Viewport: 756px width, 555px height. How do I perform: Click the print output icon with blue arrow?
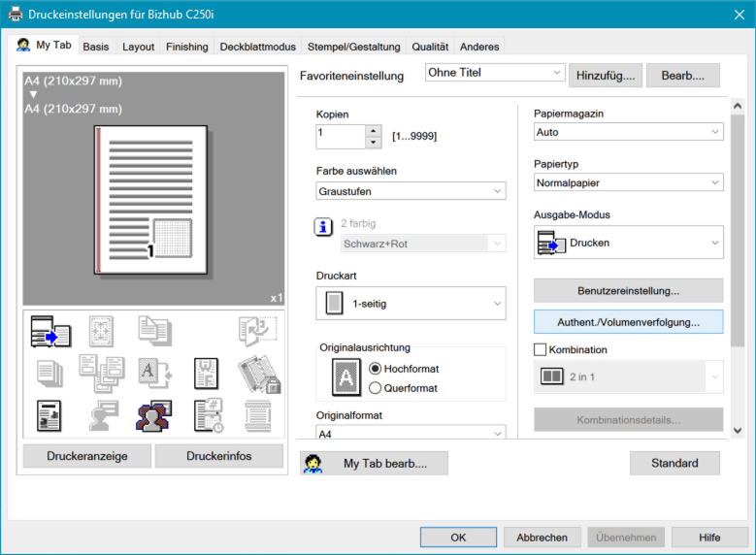point(52,332)
